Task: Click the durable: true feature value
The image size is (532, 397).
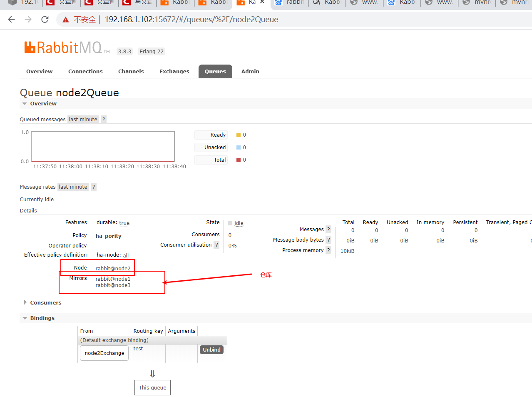Action: 113,222
